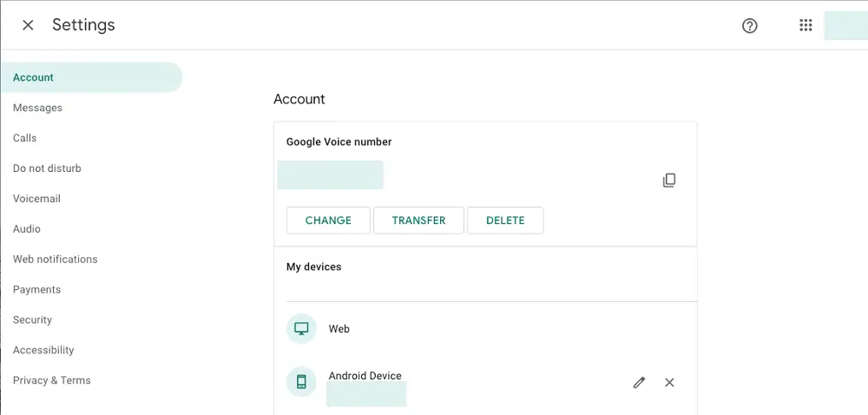Open Do not disturb settings
This screenshot has height=415, width=868.
tap(47, 168)
